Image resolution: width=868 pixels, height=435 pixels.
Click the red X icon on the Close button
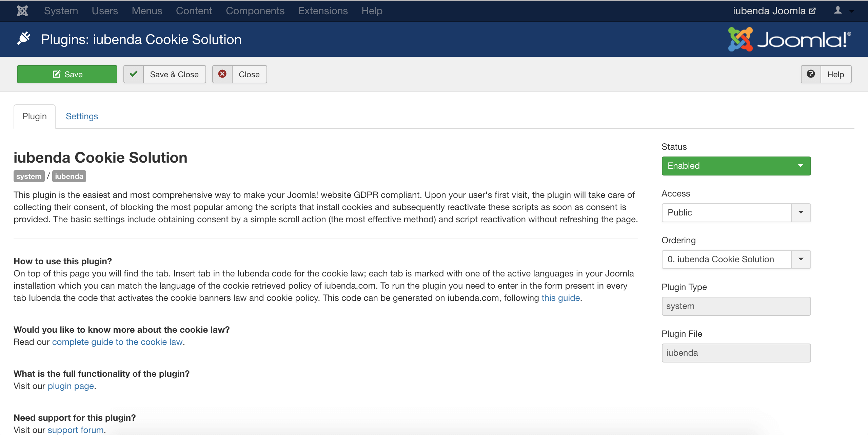(x=222, y=74)
